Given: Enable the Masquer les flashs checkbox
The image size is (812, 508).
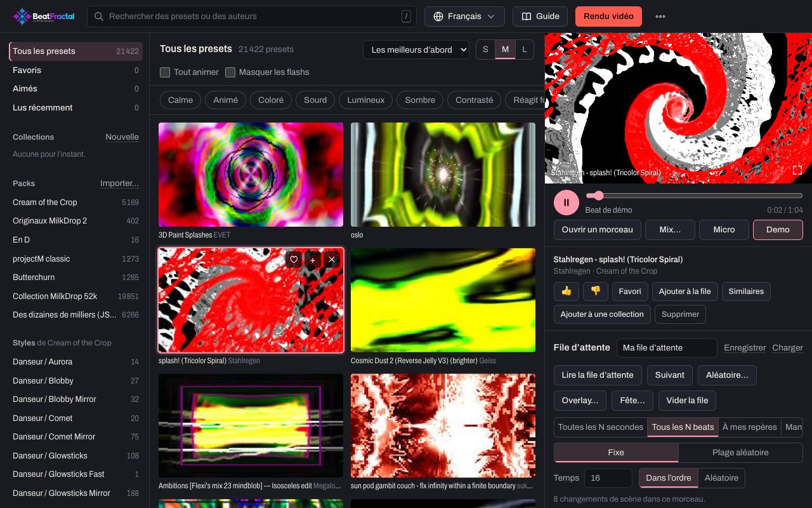Looking at the screenshot, I should click(230, 72).
